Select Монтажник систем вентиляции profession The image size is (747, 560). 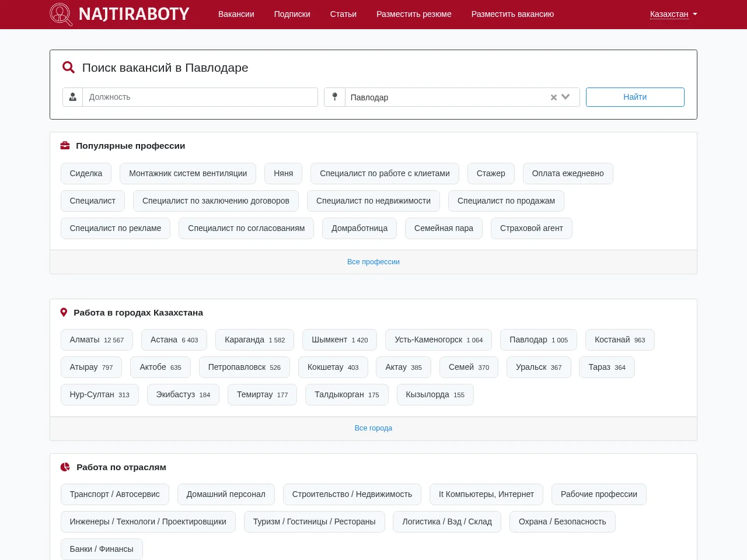coord(188,173)
